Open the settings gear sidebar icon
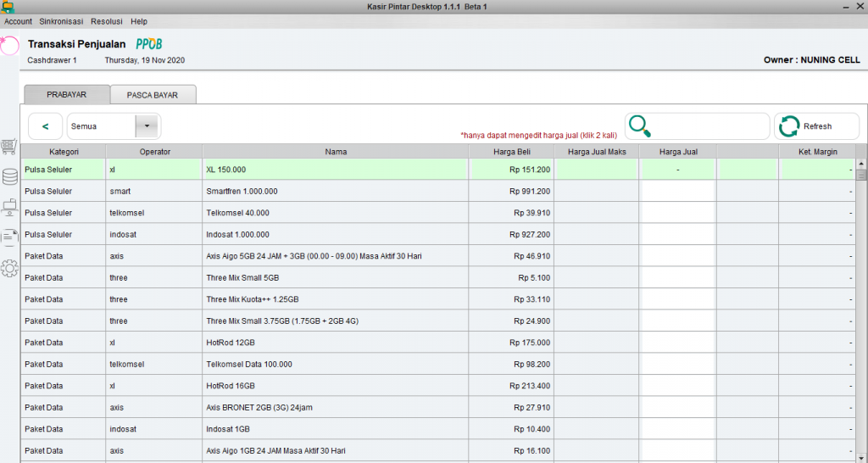Viewport: 868px width, 463px height. (9, 269)
